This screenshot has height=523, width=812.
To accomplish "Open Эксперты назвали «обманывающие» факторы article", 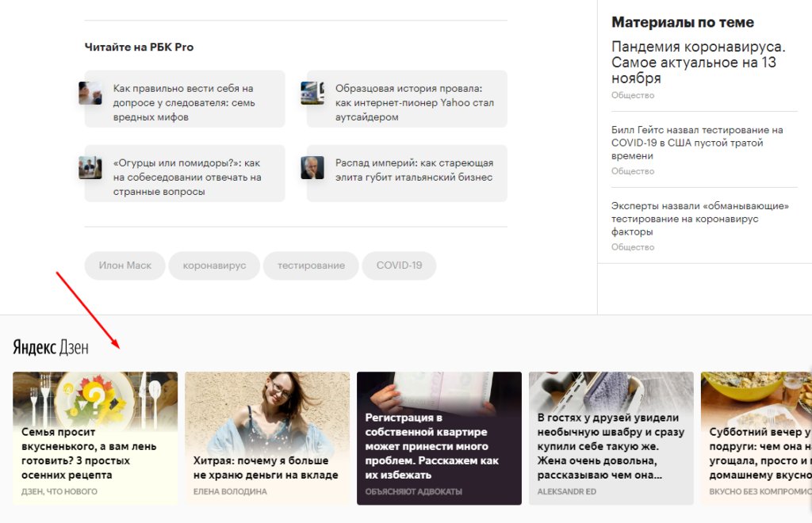I will point(699,219).
